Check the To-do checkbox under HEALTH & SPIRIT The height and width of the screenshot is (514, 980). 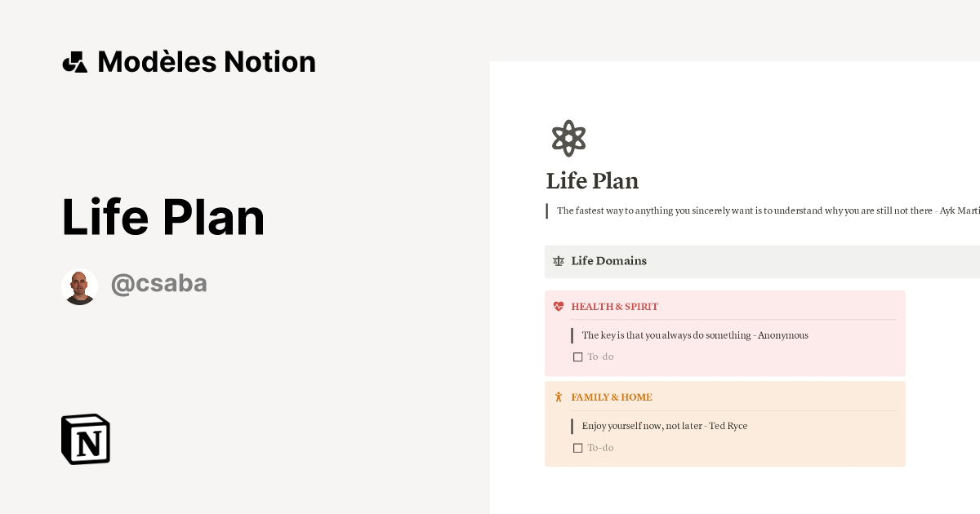[578, 357]
